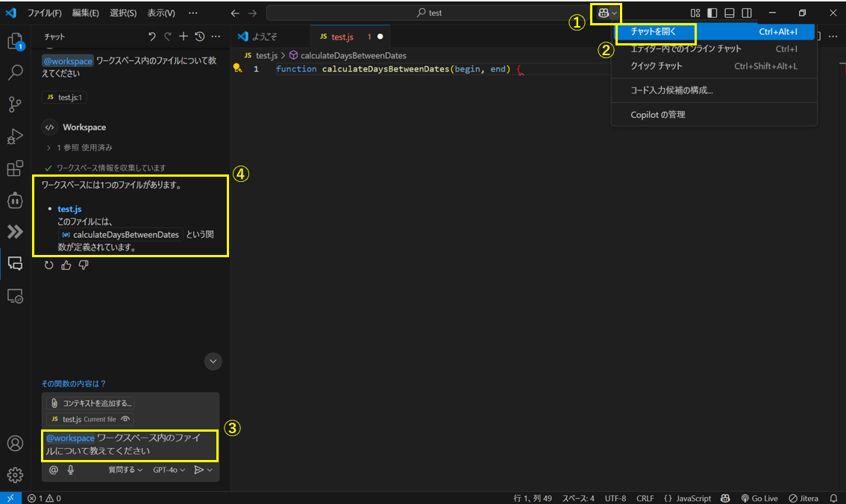Undo last chat request in chat header
This screenshot has width=846, height=504.
coord(151,36)
